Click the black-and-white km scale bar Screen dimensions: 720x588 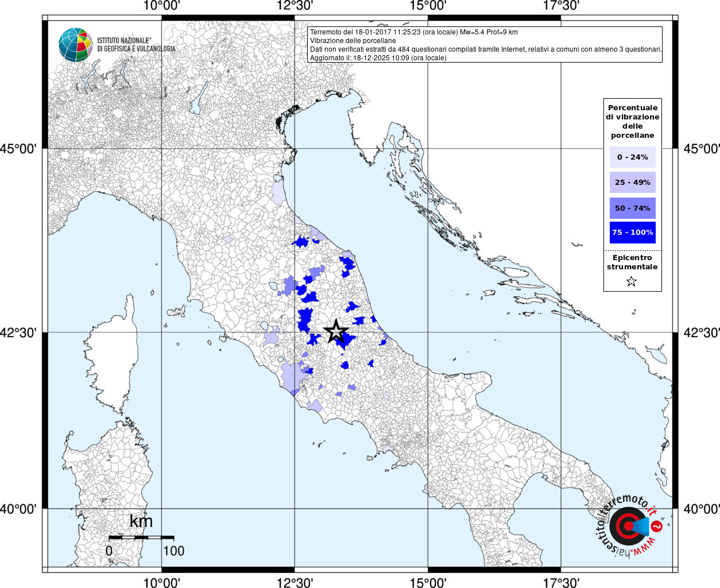pyautogui.click(x=141, y=538)
